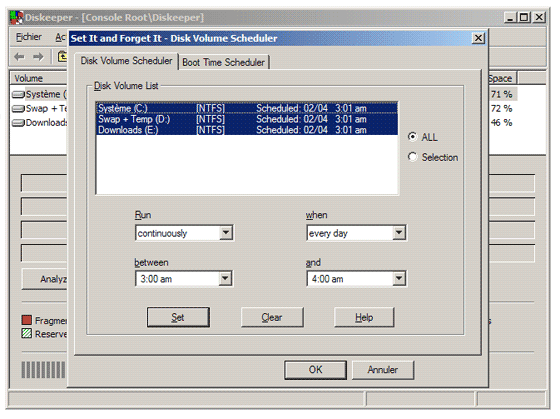Select the Swap + Temp volume drive icon

[x=18, y=109]
